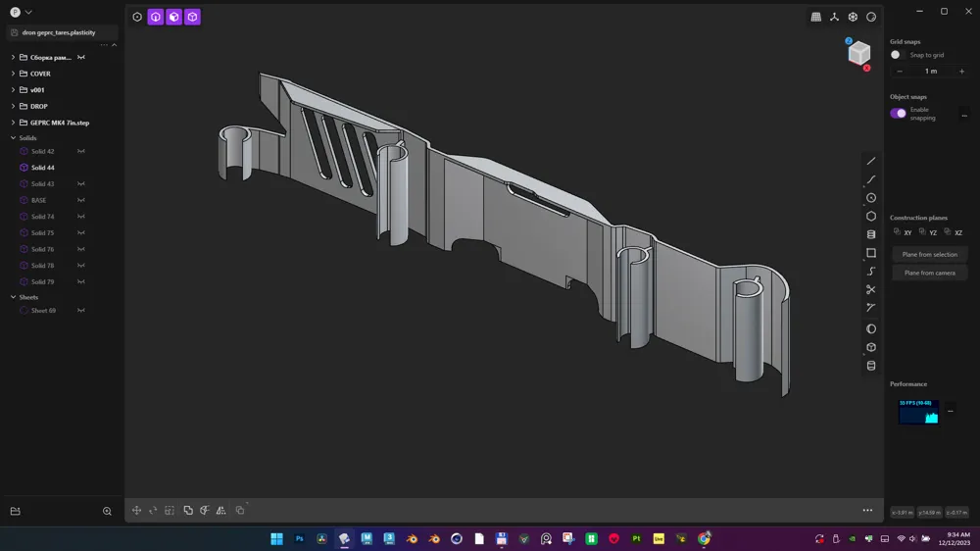980x551 pixels.
Task: Toggle the grid display icon at top right
Action: [x=816, y=17]
